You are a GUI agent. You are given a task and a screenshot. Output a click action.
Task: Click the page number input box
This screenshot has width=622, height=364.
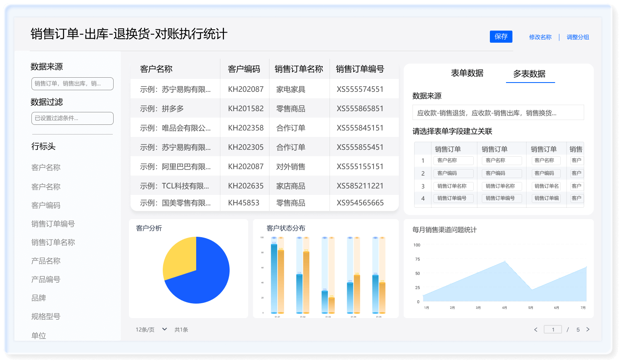pyautogui.click(x=553, y=329)
